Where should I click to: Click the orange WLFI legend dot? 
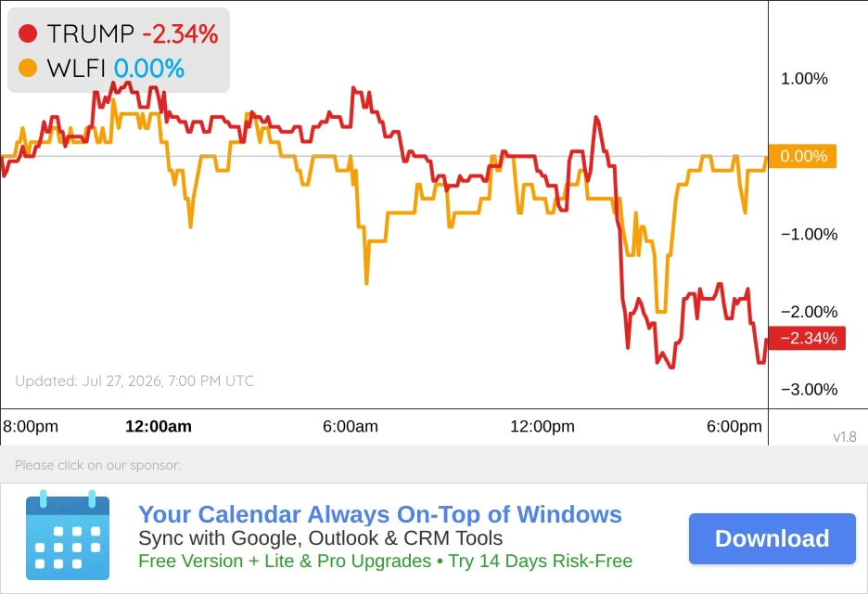[28, 68]
